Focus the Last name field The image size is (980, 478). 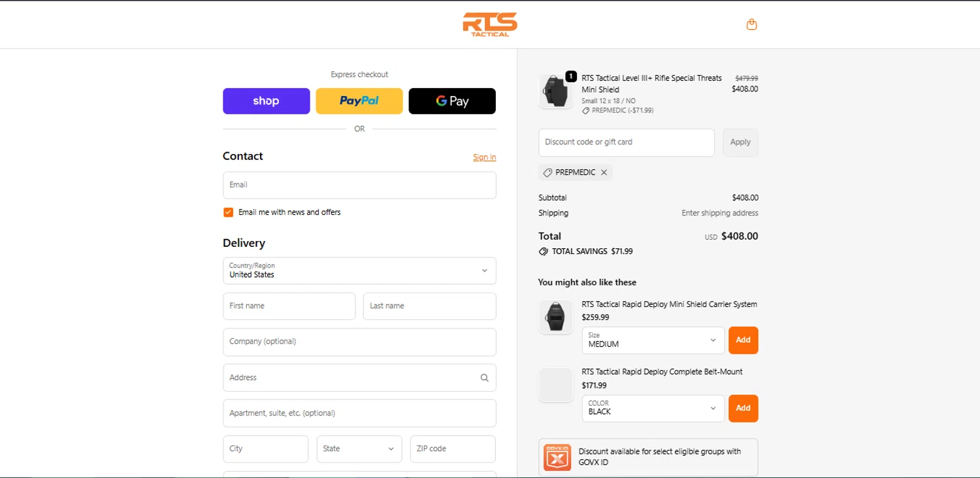pos(430,306)
